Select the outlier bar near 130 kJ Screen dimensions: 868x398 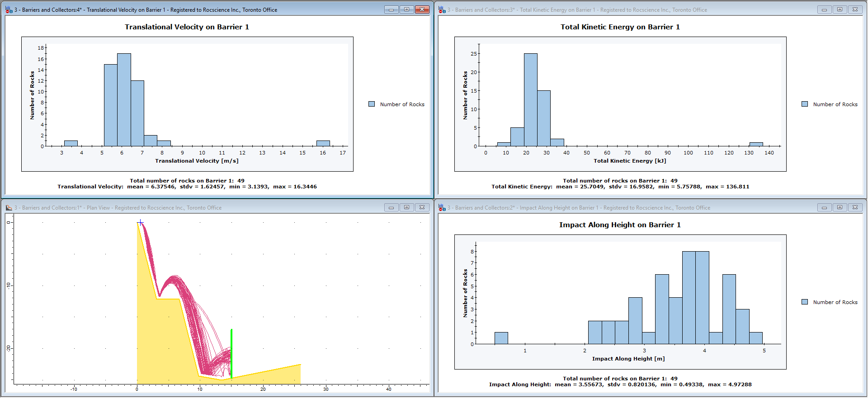(x=756, y=145)
